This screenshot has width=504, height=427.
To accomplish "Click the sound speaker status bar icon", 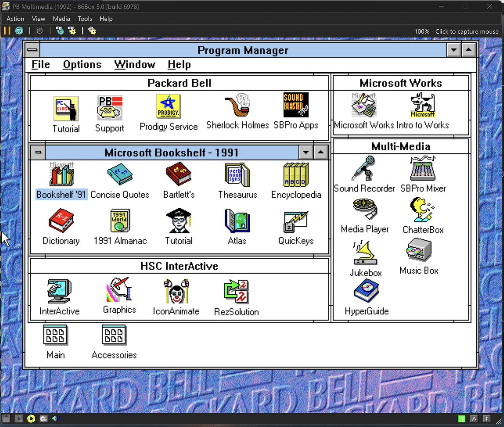I will 56,419.
